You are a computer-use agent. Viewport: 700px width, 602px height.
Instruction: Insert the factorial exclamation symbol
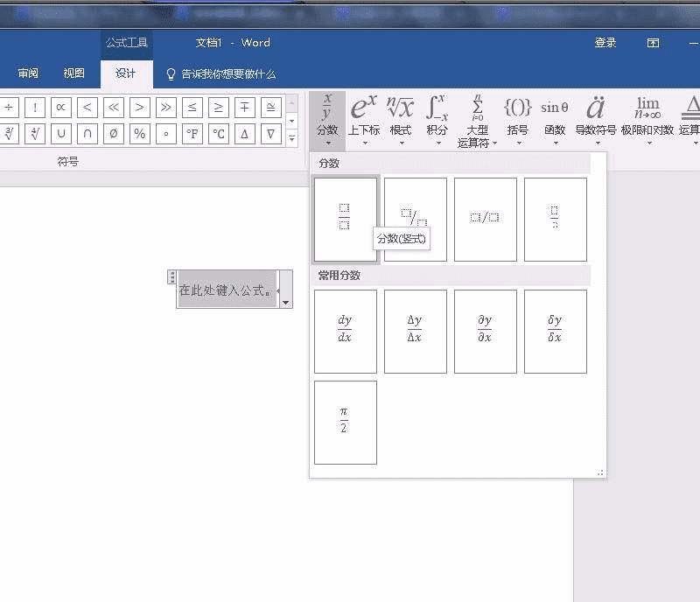[x=35, y=108]
